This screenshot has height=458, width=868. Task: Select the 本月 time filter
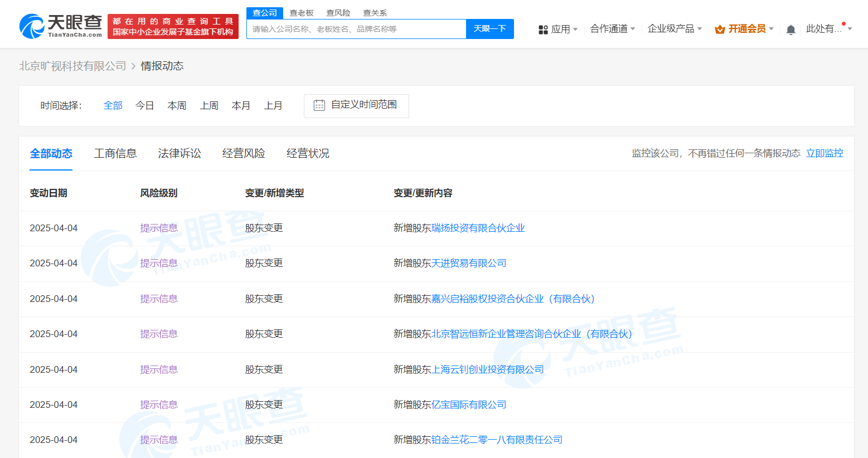coord(241,105)
